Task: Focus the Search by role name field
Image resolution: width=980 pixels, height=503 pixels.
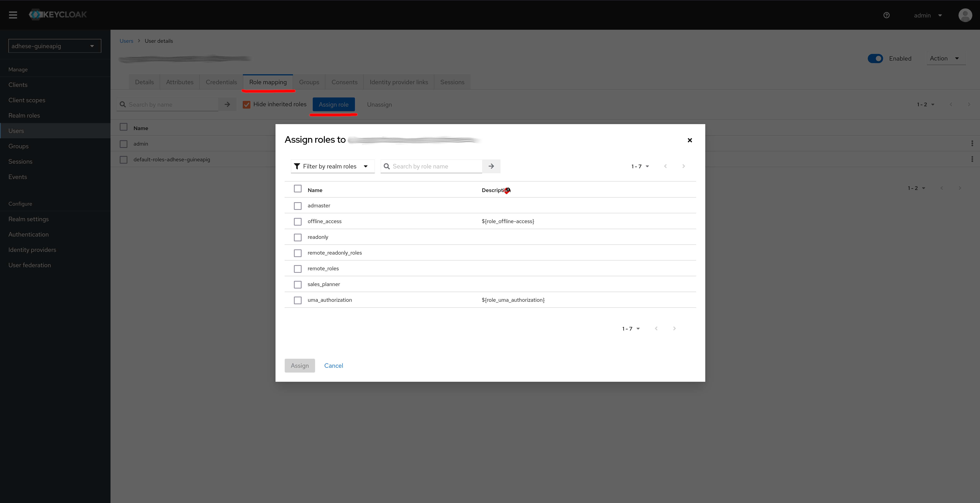Action: [x=431, y=166]
